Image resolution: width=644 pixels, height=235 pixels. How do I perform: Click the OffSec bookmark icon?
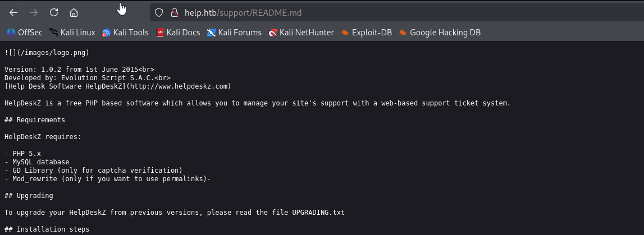(x=11, y=33)
